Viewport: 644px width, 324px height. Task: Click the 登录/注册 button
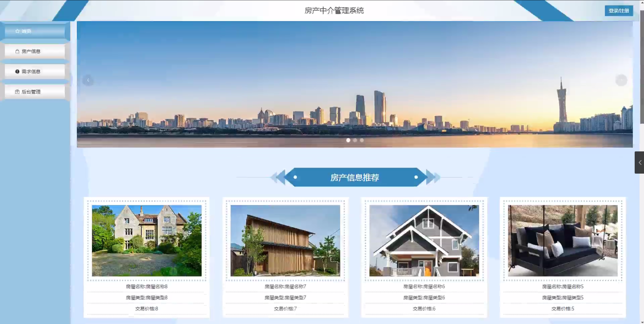coord(619,11)
